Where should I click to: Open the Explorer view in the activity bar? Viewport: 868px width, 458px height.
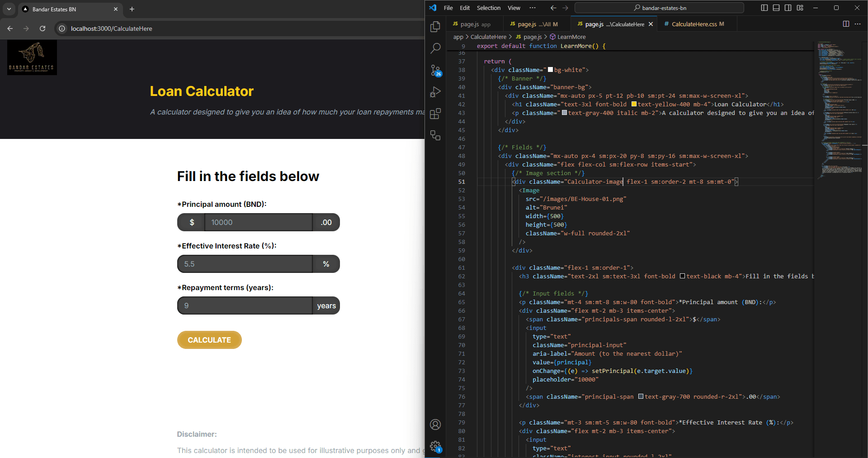[435, 27]
